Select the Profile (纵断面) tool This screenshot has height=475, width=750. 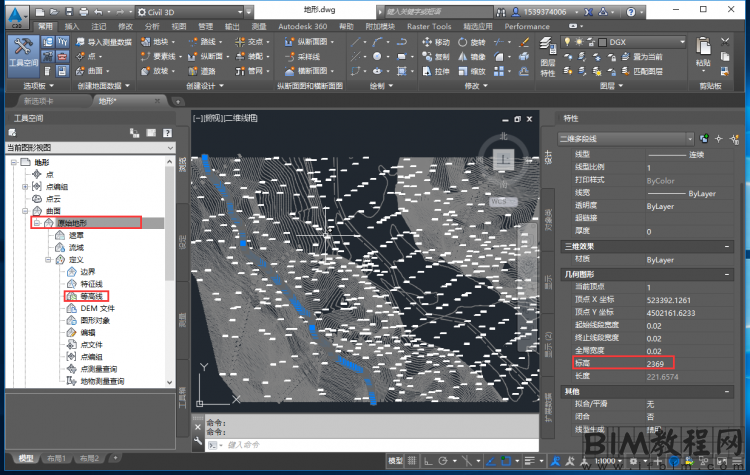coord(209,56)
